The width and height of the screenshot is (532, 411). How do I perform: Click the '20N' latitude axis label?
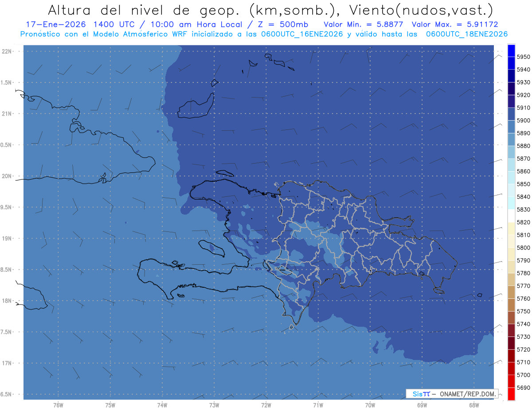tap(8, 176)
